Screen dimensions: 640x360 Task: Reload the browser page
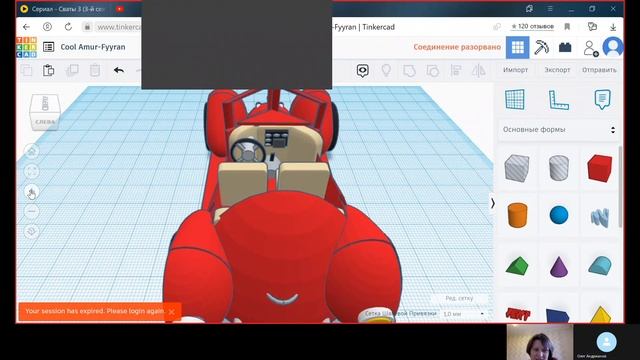coord(68,27)
